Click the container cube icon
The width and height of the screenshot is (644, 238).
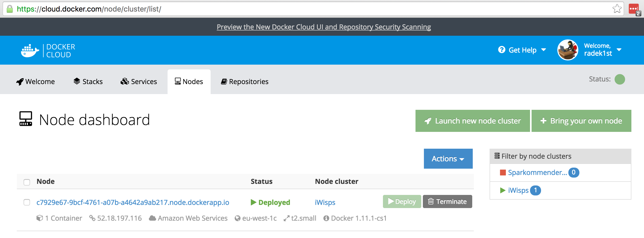(40, 218)
